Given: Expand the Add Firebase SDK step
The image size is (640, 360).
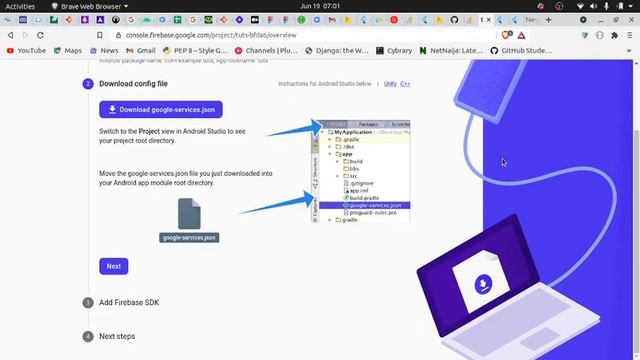Looking at the screenshot, I should 129,302.
